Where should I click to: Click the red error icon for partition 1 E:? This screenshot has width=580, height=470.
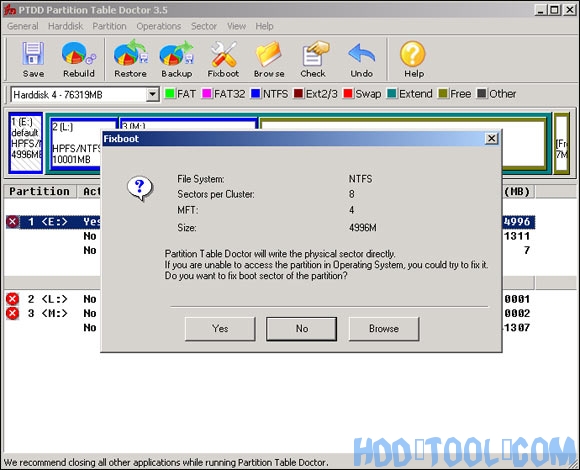point(12,222)
